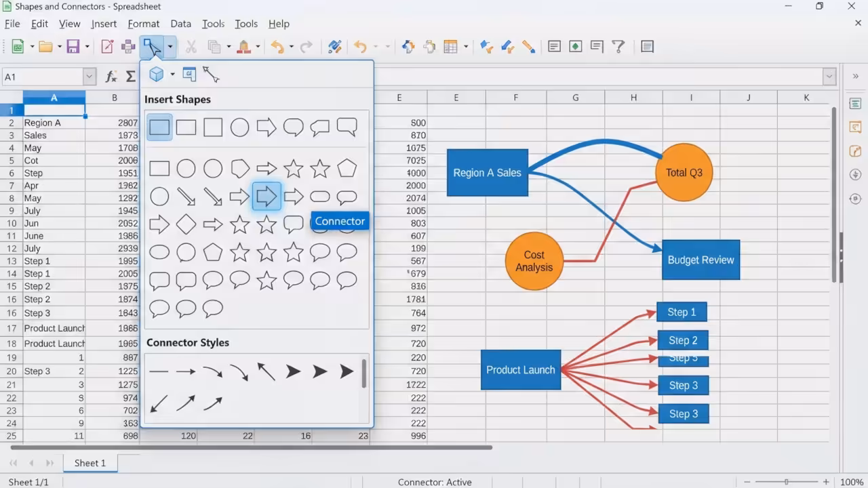Open dropdown arrow next to new spreadsheet
This screenshot has width=868, height=488.
pyautogui.click(x=33, y=47)
